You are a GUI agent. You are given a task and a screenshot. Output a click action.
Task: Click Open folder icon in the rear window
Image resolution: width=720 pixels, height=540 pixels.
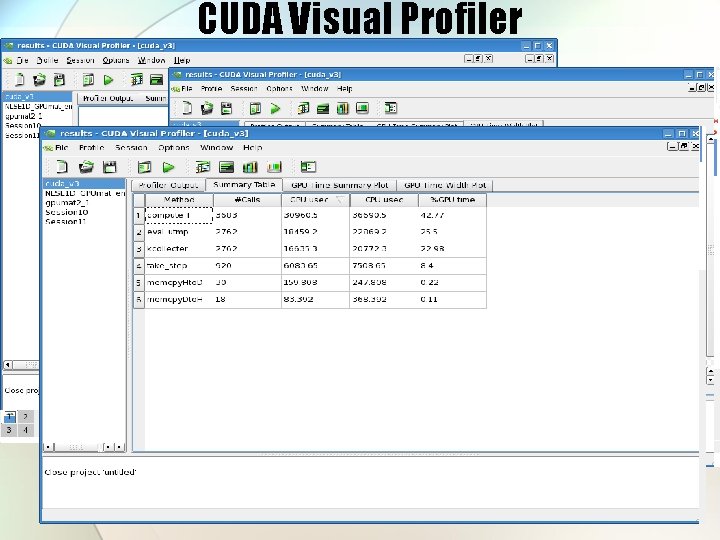click(x=39, y=80)
